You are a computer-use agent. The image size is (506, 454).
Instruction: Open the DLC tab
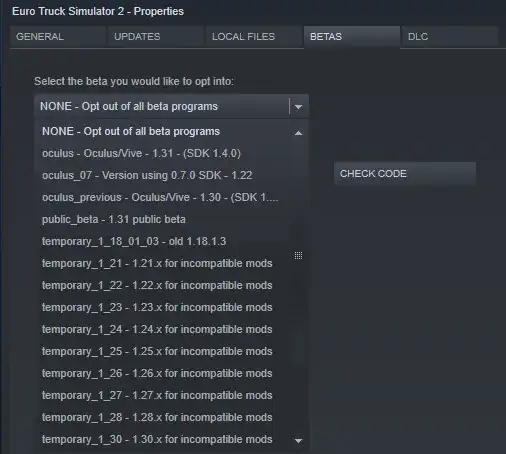(450, 37)
